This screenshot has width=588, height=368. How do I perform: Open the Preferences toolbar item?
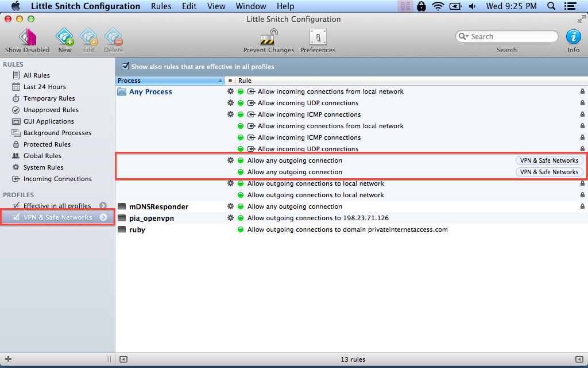coord(318,37)
